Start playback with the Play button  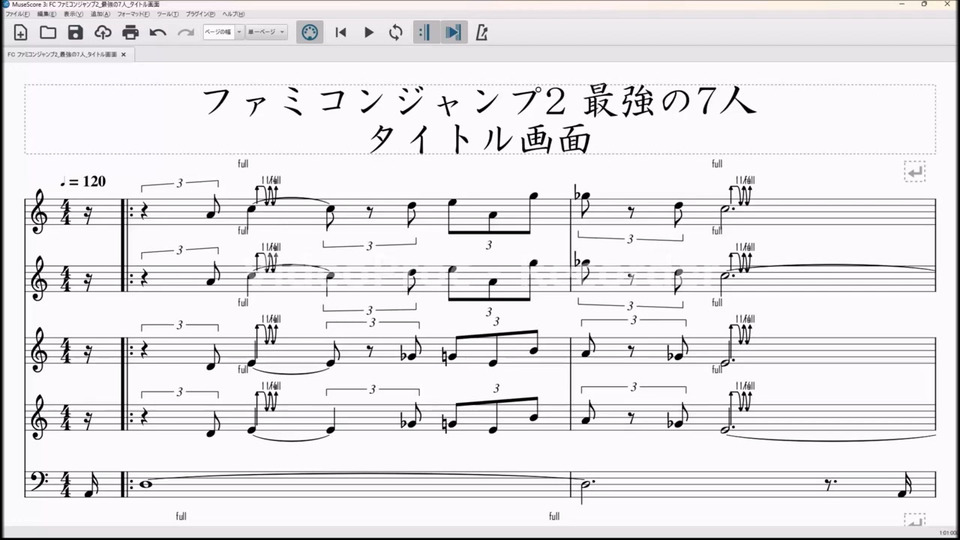click(369, 32)
